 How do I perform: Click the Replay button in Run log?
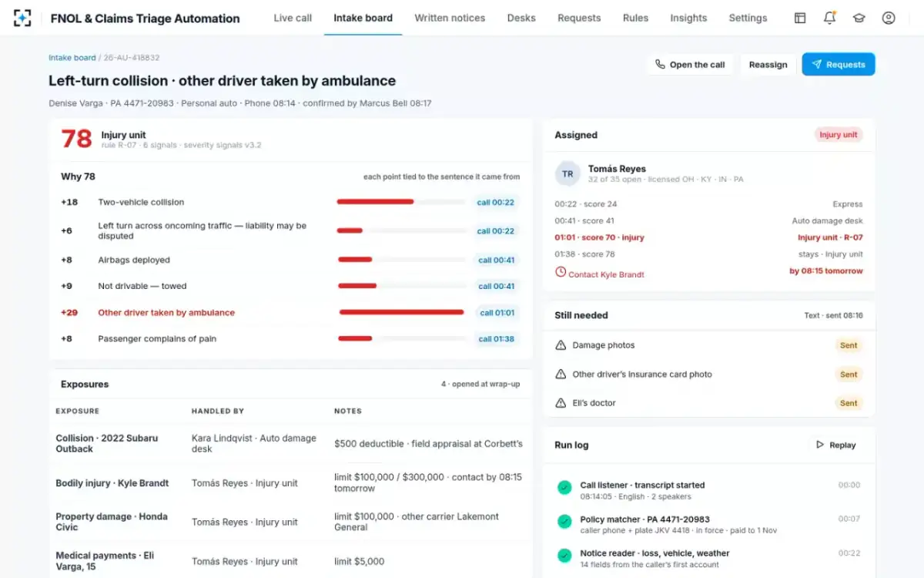tap(835, 445)
